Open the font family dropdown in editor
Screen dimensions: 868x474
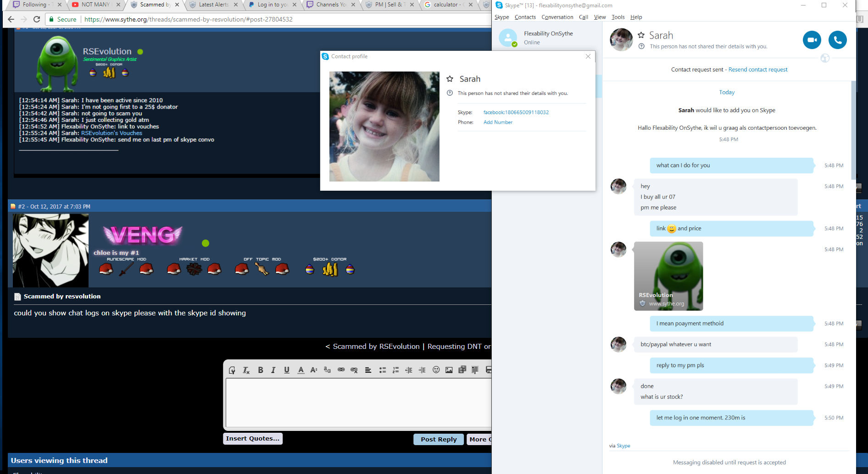(327, 370)
